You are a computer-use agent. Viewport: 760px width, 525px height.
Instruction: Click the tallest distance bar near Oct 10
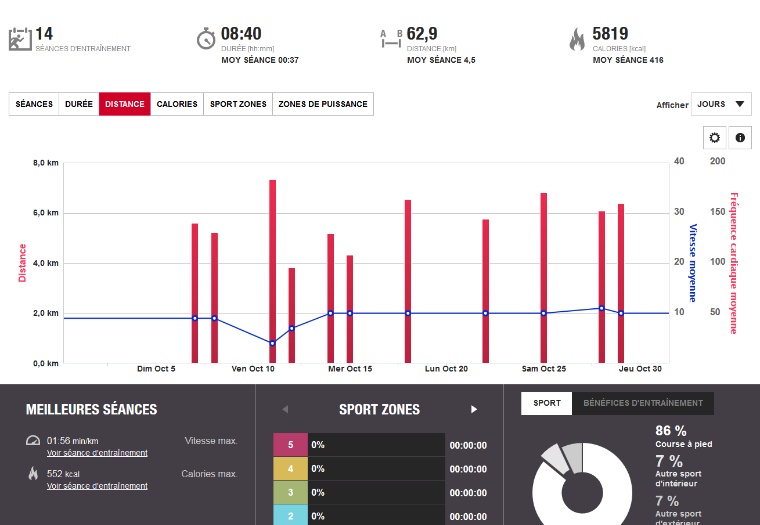point(272,270)
